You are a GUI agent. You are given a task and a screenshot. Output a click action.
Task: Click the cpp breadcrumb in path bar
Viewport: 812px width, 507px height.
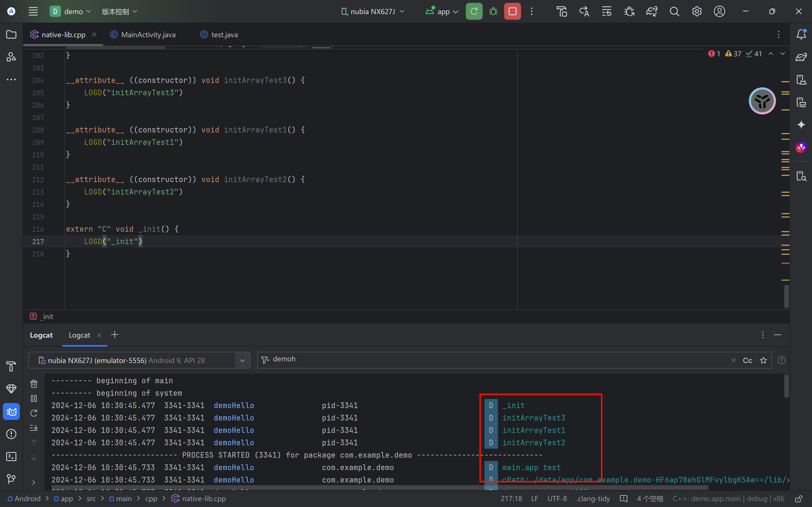coord(151,499)
